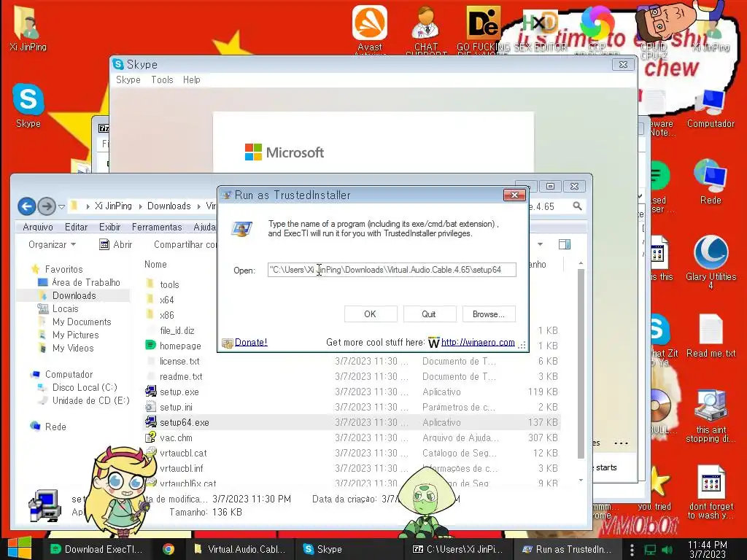Click the Explorer forward navigation arrow

click(46, 206)
